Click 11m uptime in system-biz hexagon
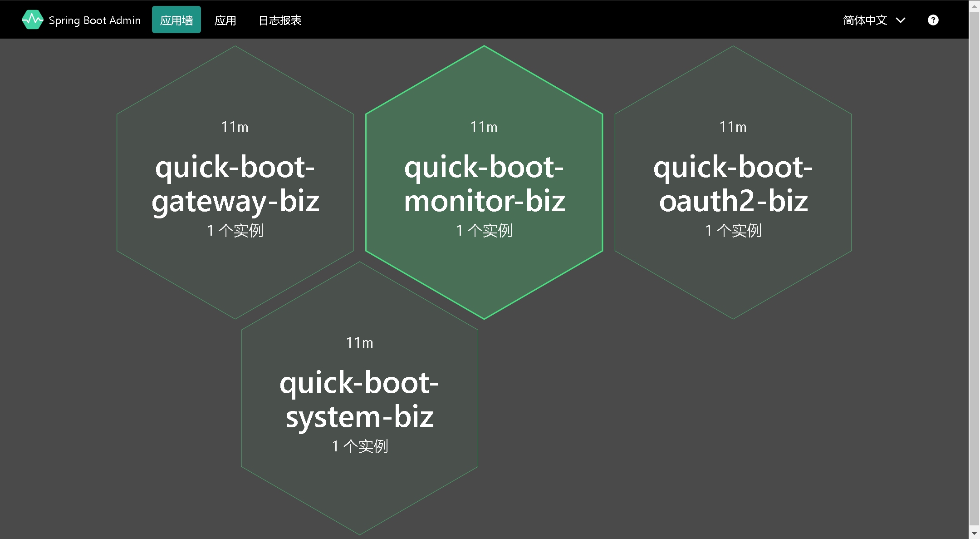This screenshot has height=539, width=980. pyautogui.click(x=359, y=343)
